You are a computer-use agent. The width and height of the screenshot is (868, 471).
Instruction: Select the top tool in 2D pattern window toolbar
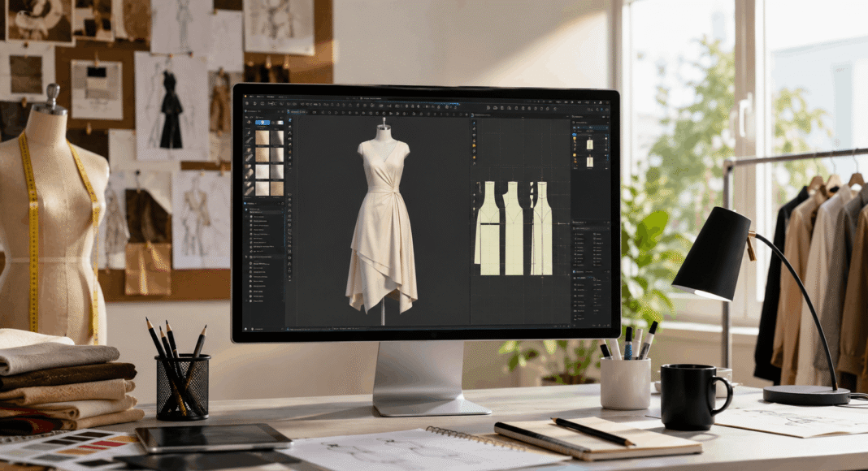click(x=474, y=123)
